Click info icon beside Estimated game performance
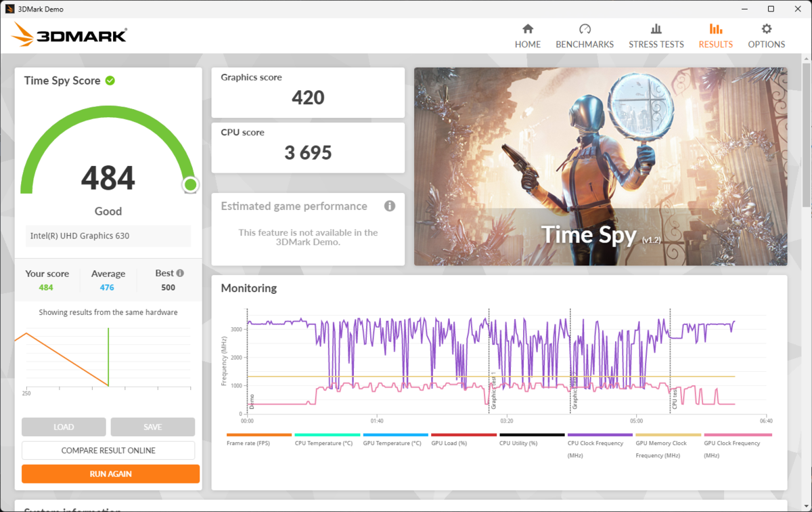Screen dimensions: 812x512 [390, 206]
